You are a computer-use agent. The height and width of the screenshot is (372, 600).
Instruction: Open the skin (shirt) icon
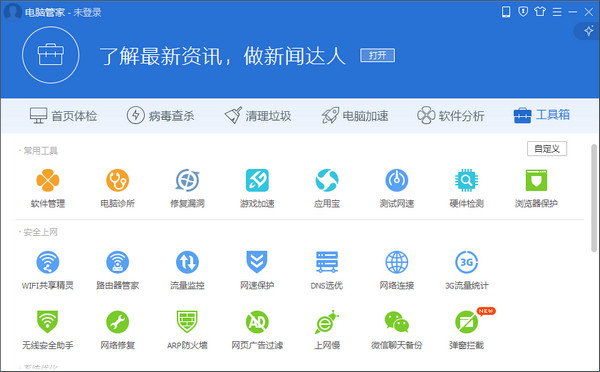[x=540, y=11]
